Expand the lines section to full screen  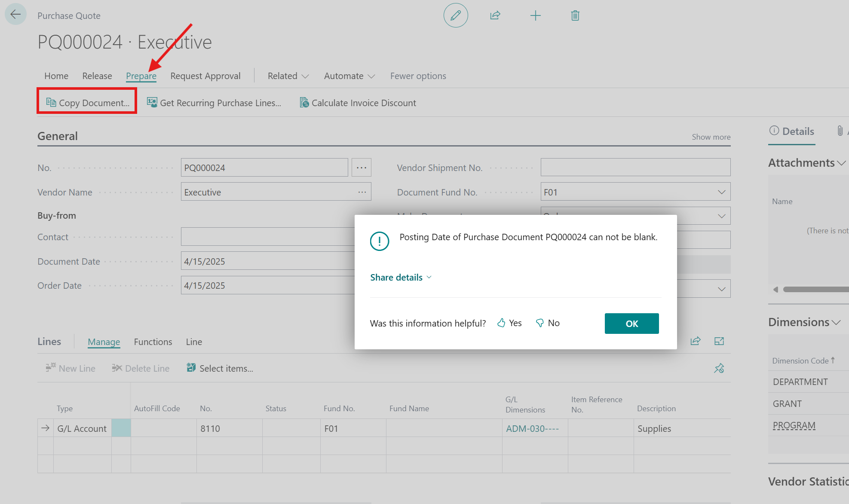click(x=719, y=341)
